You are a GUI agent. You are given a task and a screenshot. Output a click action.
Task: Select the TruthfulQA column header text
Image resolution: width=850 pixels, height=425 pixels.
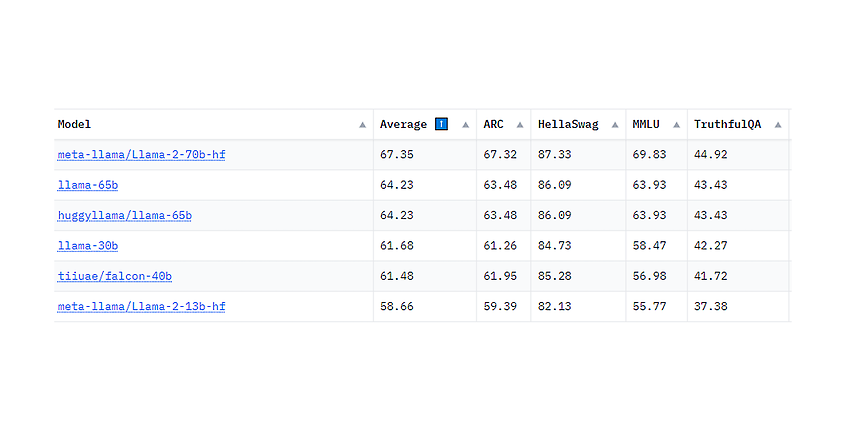pos(727,124)
